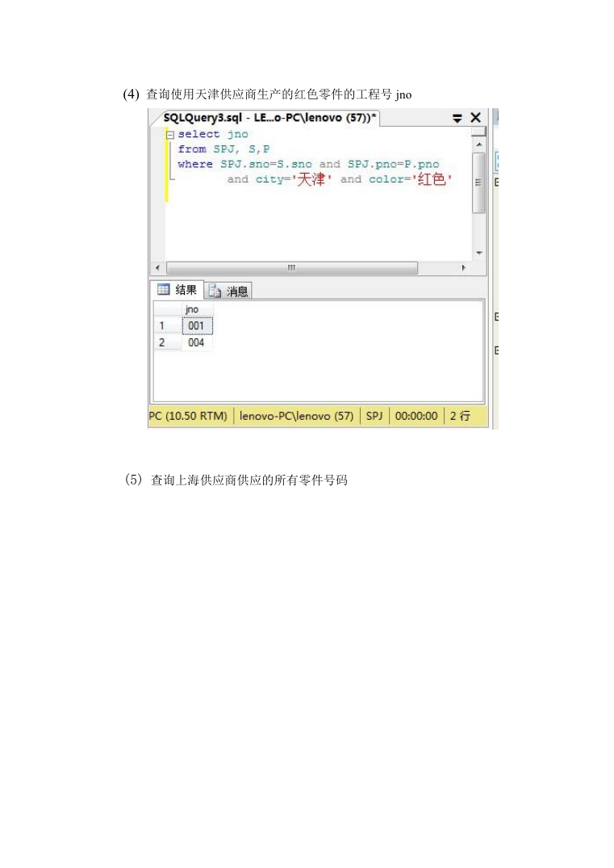Viewport: 614px width, 868px height.
Task: Collapse the select statement outline block
Action: 170,135
